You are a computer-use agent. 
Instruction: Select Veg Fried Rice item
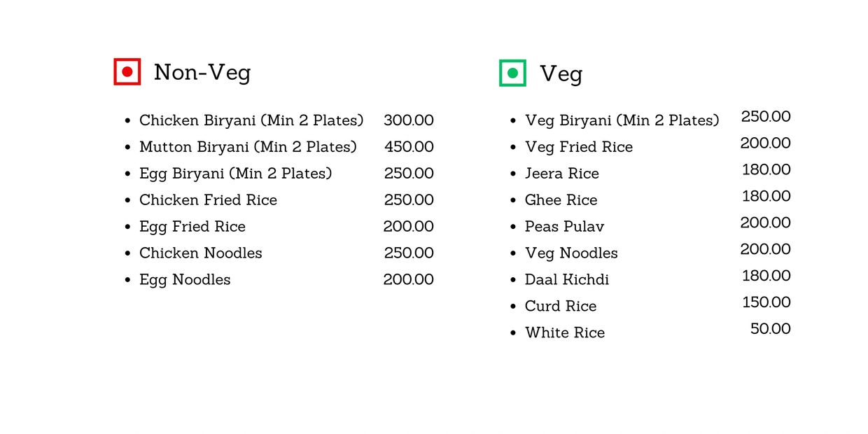579,147
